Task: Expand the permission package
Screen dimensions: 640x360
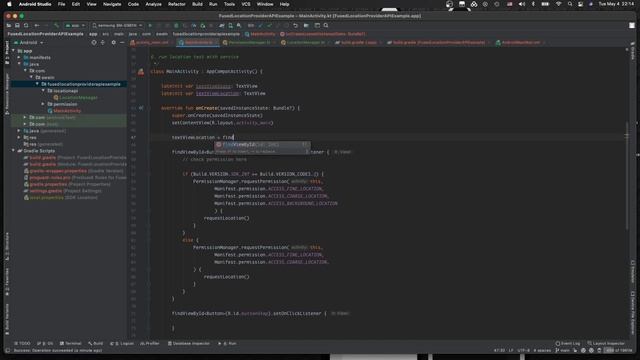Action: (x=43, y=104)
